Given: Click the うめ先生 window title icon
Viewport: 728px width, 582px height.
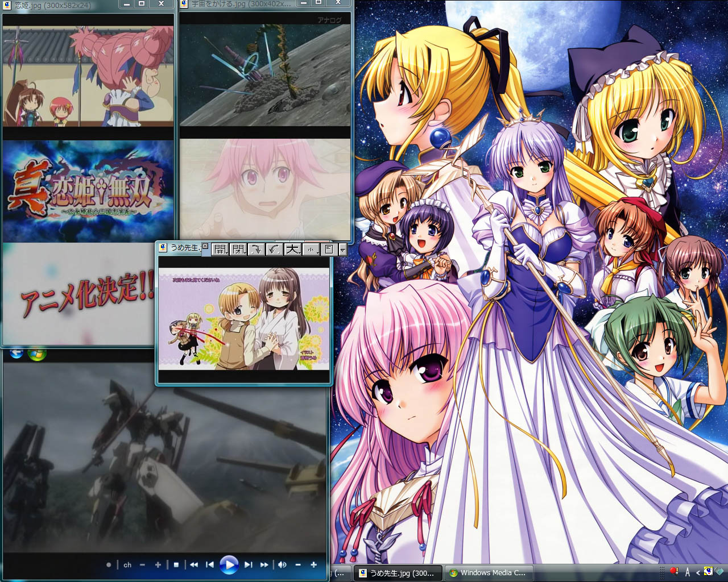Looking at the screenshot, I should coord(163,248).
